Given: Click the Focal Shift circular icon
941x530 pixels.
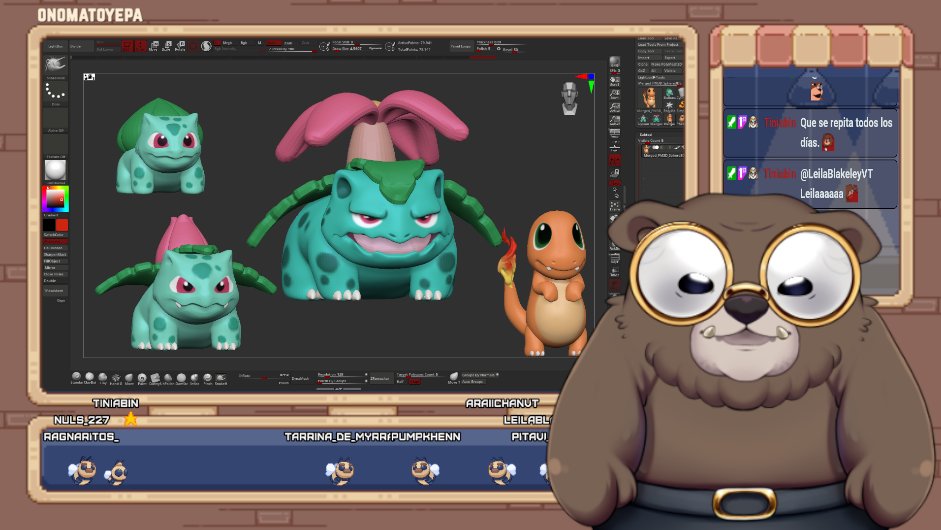Looking at the screenshot, I should [x=324, y=46].
